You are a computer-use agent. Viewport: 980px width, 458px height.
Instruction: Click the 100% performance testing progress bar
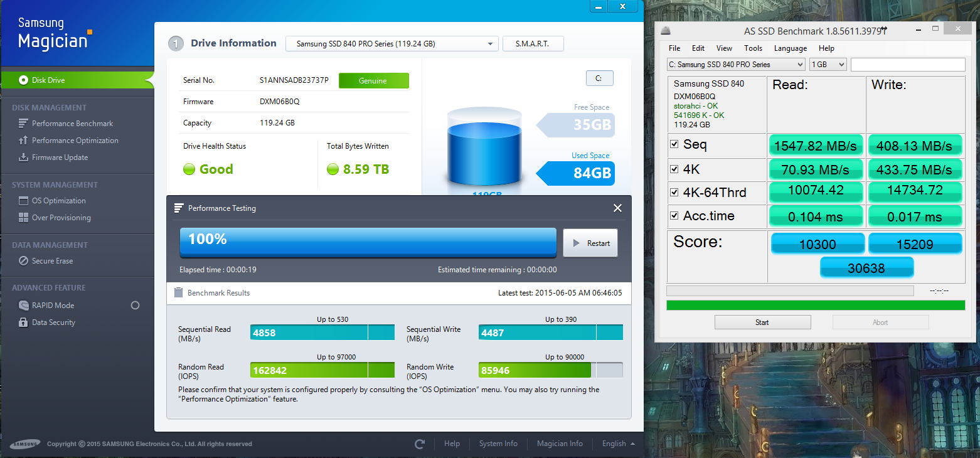click(x=368, y=242)
